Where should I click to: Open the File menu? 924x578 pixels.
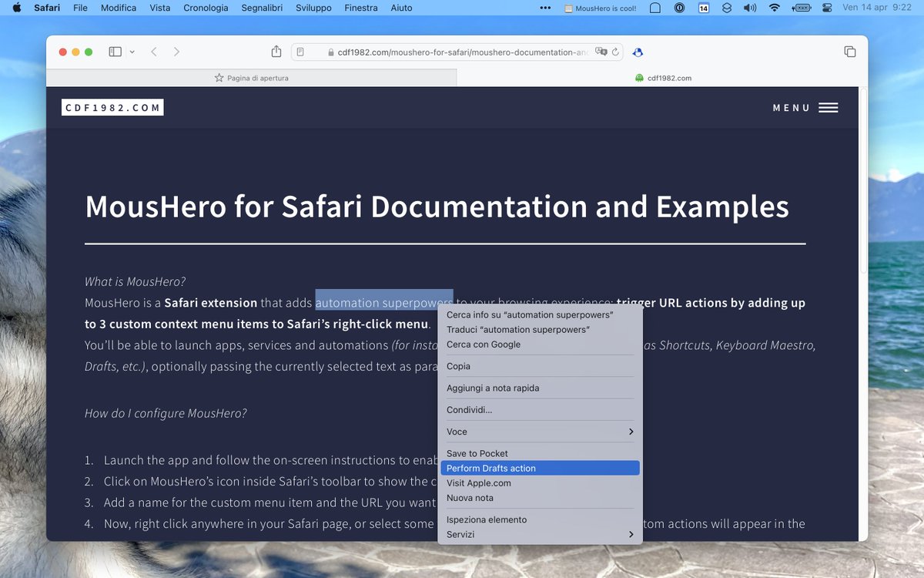[x=80, y=8]
